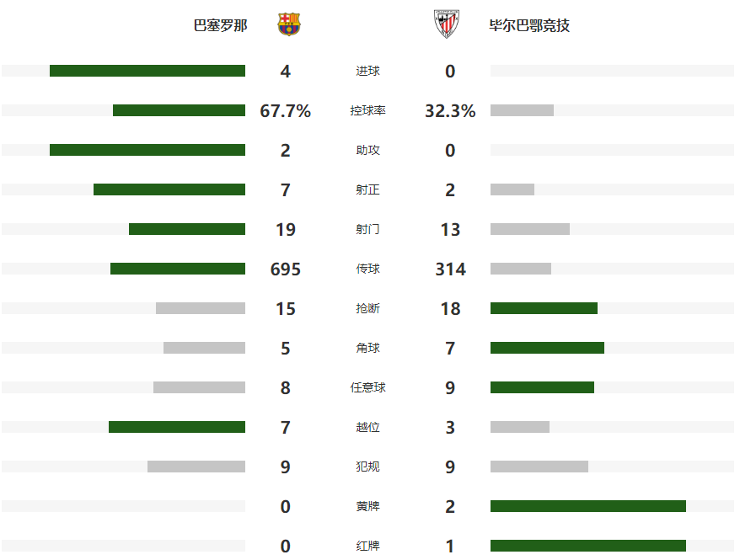740x560 pixels.
Task: Click Bilbao's green free kick bar
Action: pos(542,387)
